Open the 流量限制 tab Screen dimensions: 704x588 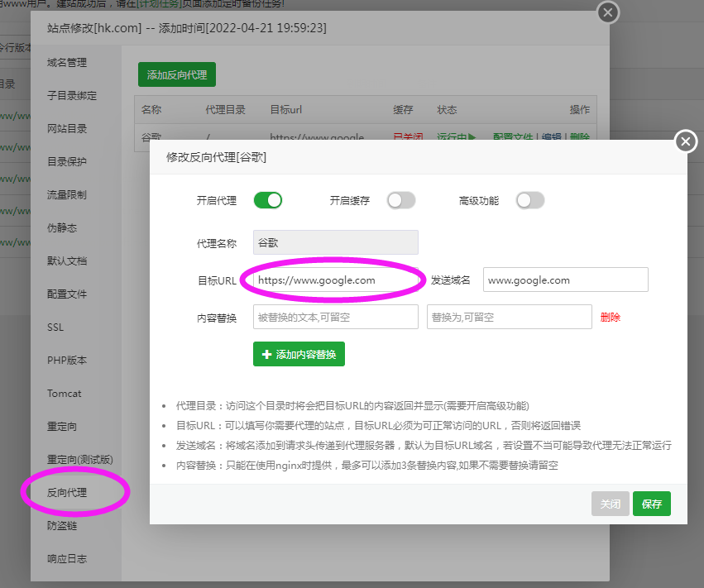point(67,195)
